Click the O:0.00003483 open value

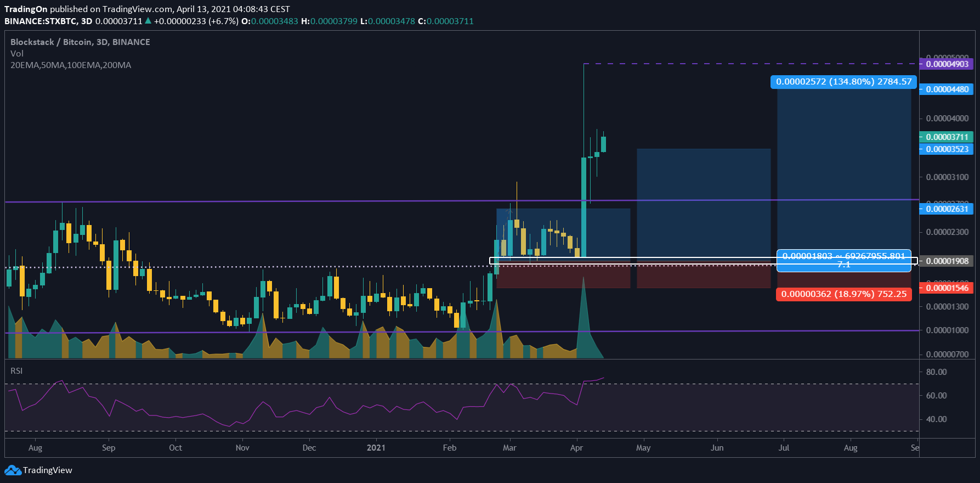coord(270,21)
